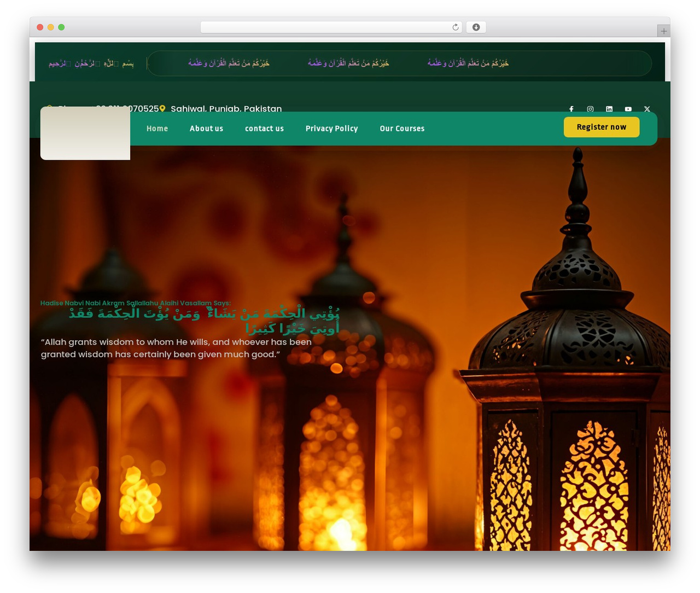
Task: Click the yellow location pin icon
Action: pos(162,109)
